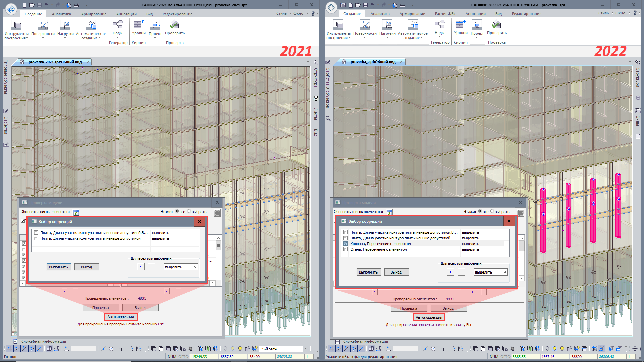Screen dimensions: 644x362
Task: Switch to Армирование tab in left window
Action: [x=94, y=14]
